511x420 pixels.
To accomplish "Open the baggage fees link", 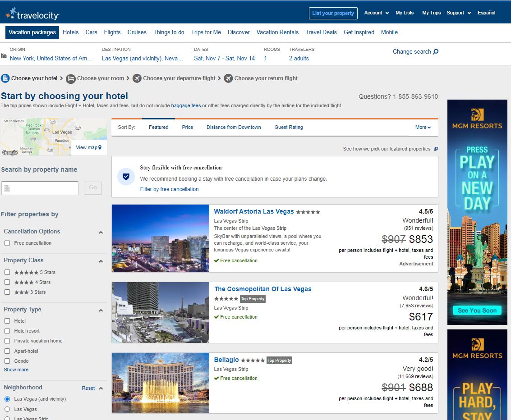I will pyautogui.click(x=186, y=105).
